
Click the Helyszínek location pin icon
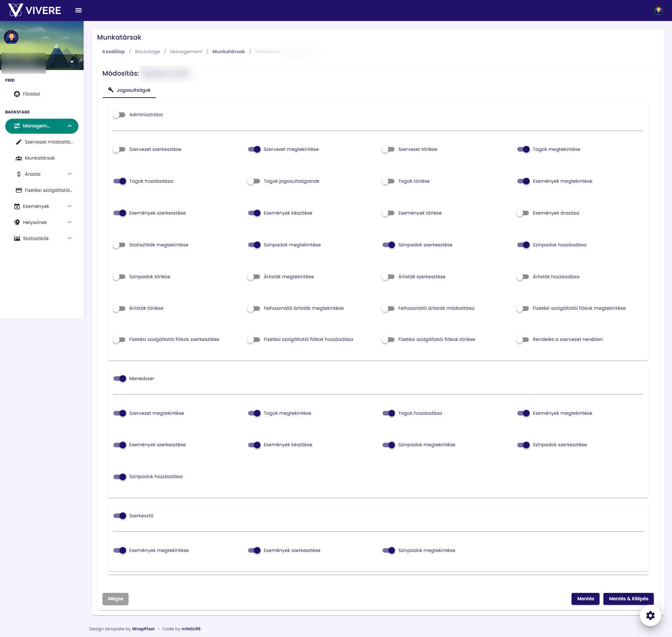coord(17,223)
